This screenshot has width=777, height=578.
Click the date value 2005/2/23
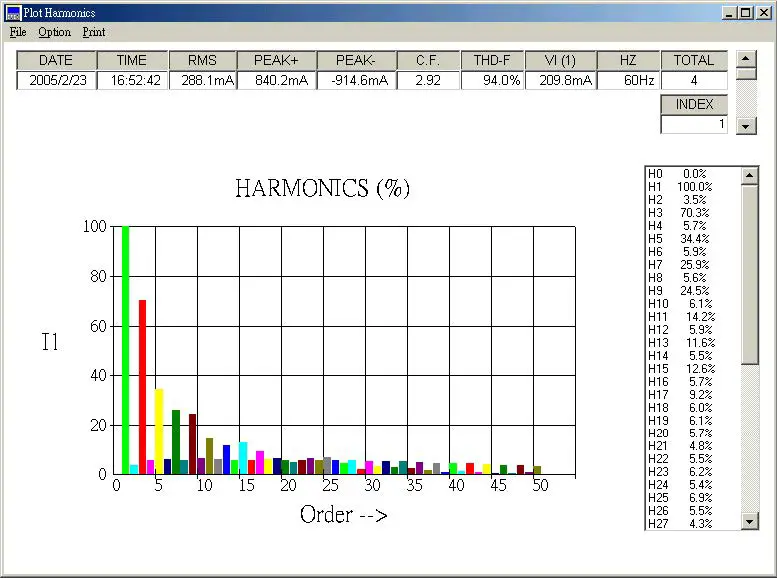click(x=56, y=80)
